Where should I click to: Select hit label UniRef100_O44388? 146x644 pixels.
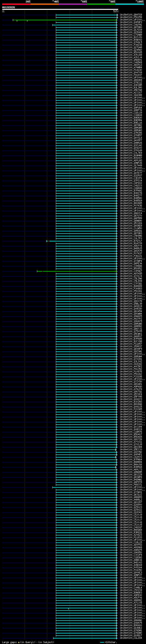(x=131, y=95)
